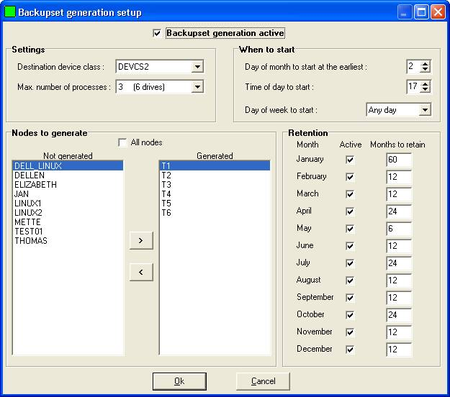The image size is (450, 397).
Task: Toggle August retention Active checkbox
Action: tap(350, 280)
